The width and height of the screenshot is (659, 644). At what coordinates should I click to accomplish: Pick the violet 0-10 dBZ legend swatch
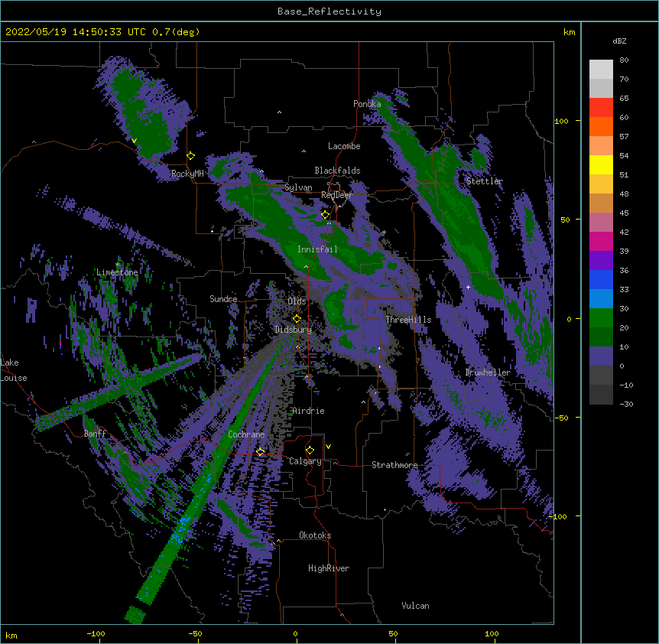click(601, 356)
